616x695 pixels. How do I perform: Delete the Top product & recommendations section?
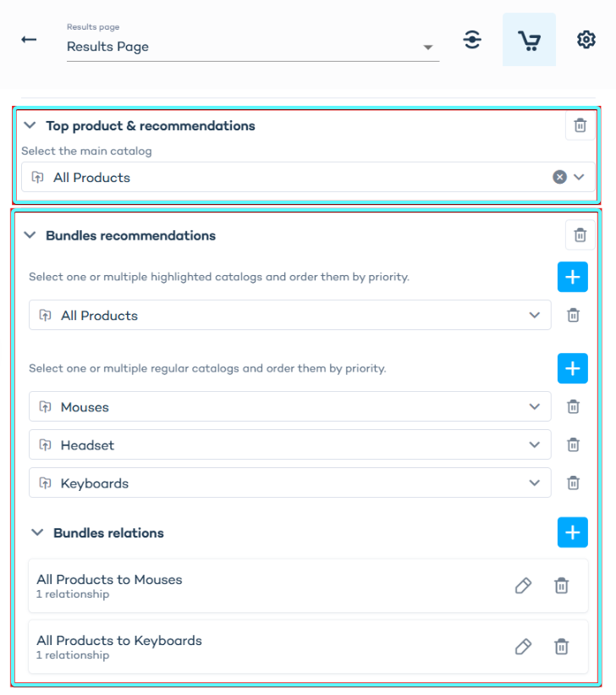click(580, 125)
